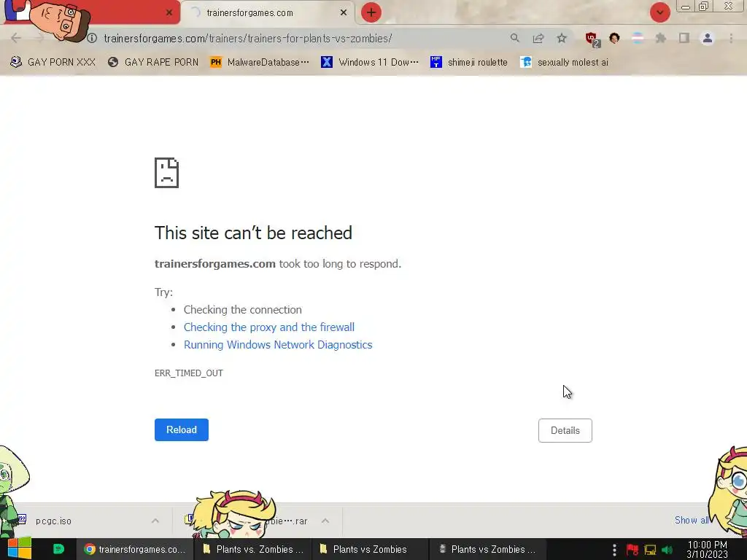This screenshot has width=747, height=560.
Task: Click the avatar face extension icon
Action: click(x=614, y=38)
